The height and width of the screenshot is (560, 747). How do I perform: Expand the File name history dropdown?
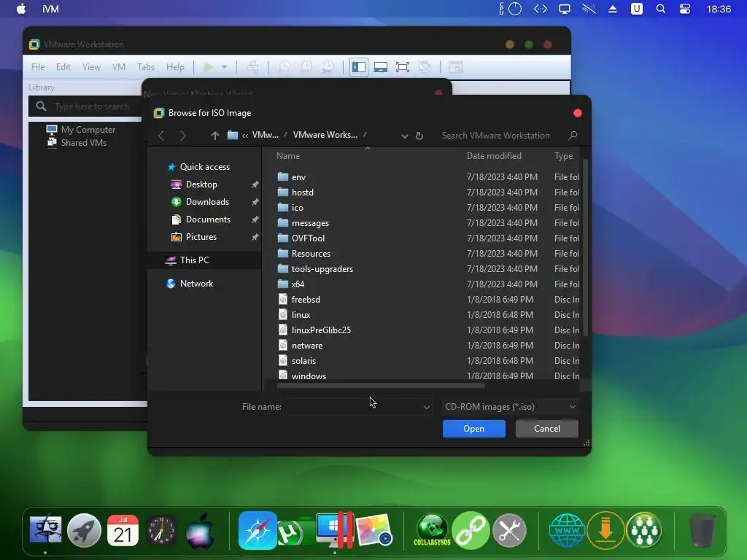(426, 407)
